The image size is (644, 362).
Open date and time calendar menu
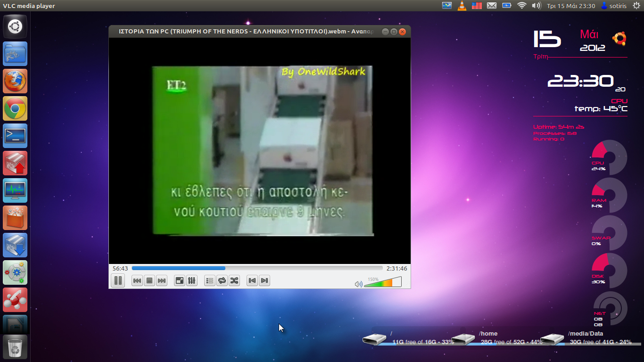tap(570, 6)
